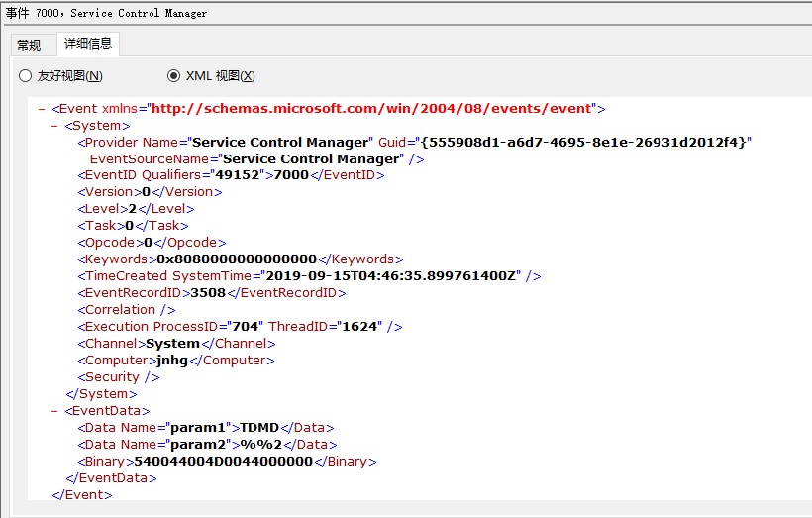Click the EventID value 7000
Image resolution: width=812 pixels, height=518 pixels.
click(x=291, y=175)
